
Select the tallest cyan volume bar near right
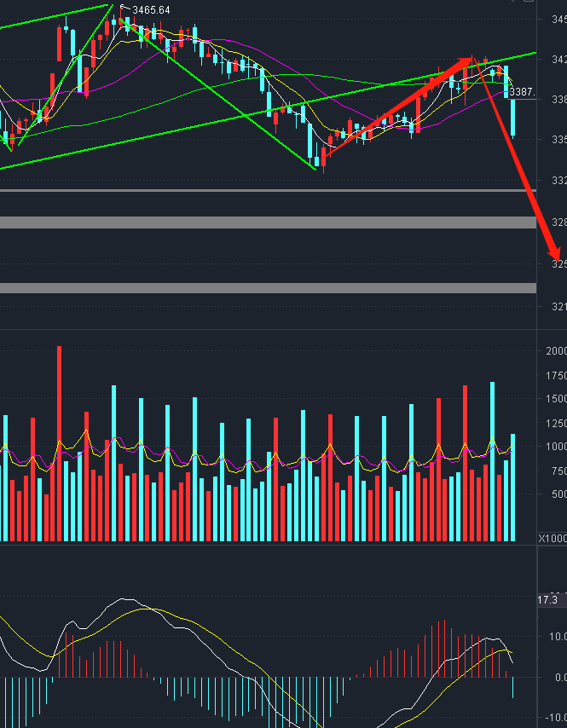click(x=493, y=461)
